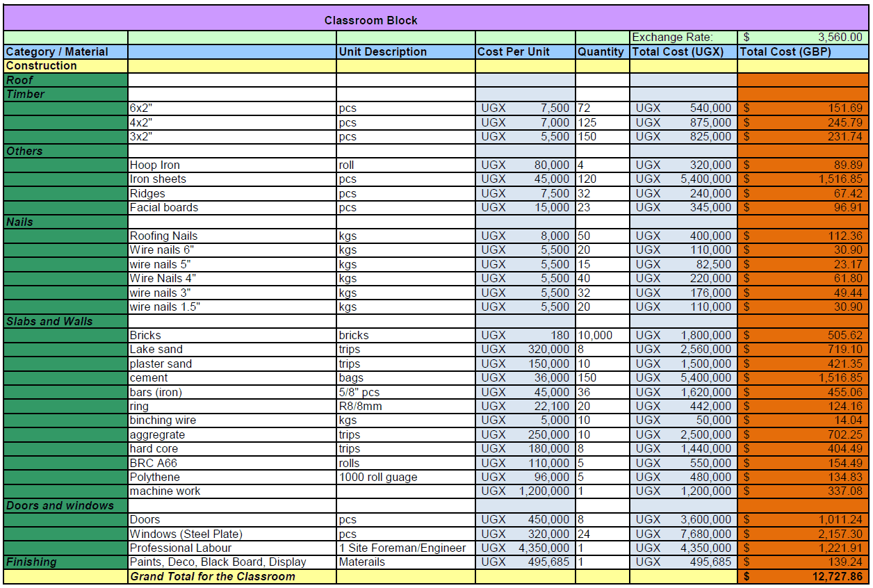Click the Others subsection label
This screenshot has height=588, width=873.
pos(65,151)
